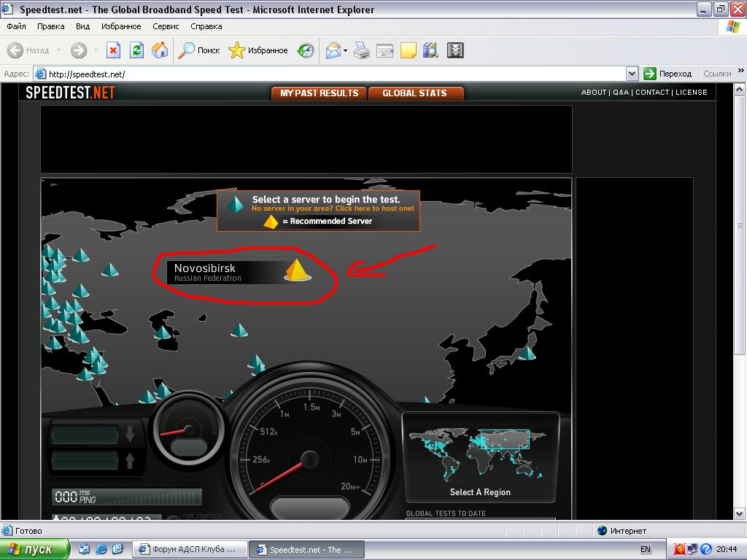Viewport: 747px width, 560px height.
Task: Click the Back (Назад) arrow button
Action: point(28,50)
